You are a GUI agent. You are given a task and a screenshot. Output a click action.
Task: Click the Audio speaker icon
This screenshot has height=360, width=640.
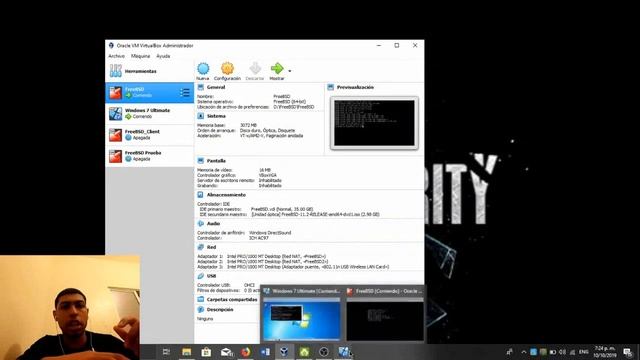(200, 224)
